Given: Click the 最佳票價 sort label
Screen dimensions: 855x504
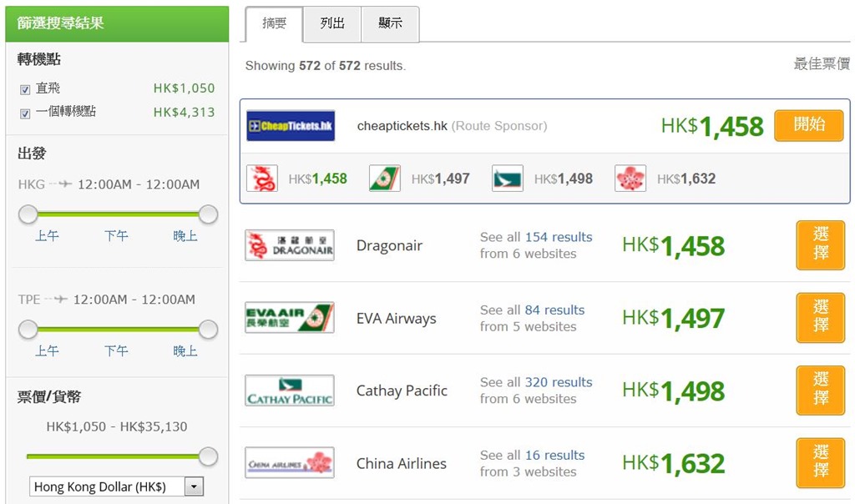Looking at the screenshot, I should 822,63.
